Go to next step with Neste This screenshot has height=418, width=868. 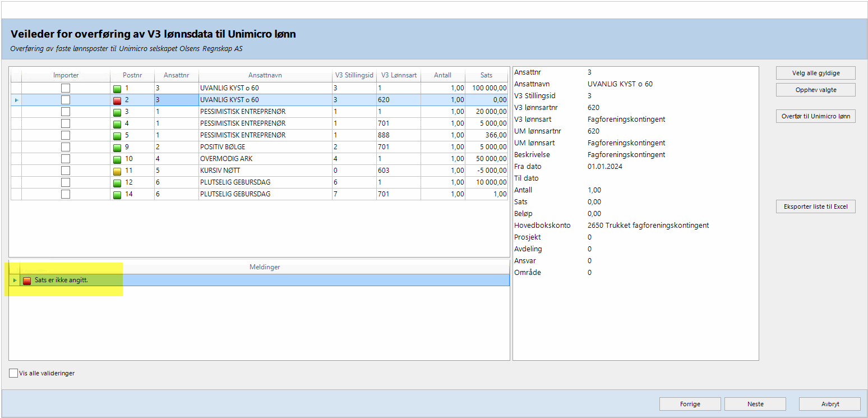coord(755,404)
